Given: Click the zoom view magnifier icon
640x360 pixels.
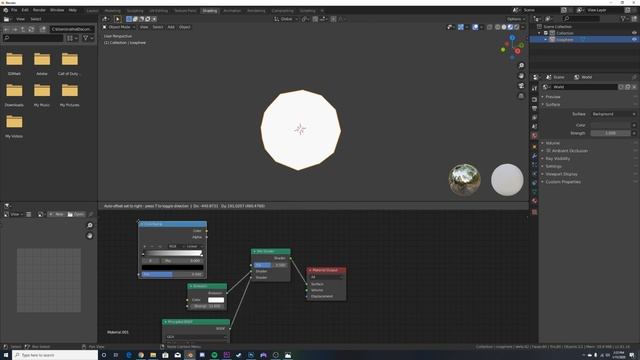Looking at the screenshot, I should (521, 66).
